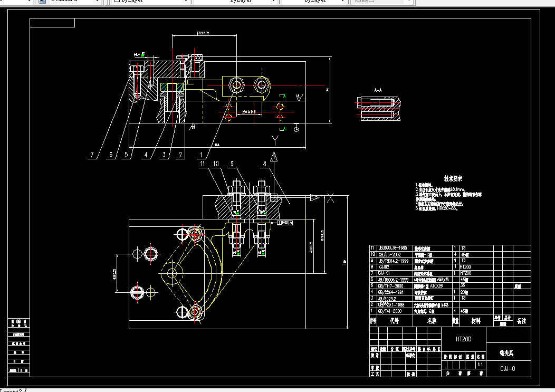Viewport: 555px width, 392px height.
Task: Select the 74 height dimension text
Action: pos(327,90)
